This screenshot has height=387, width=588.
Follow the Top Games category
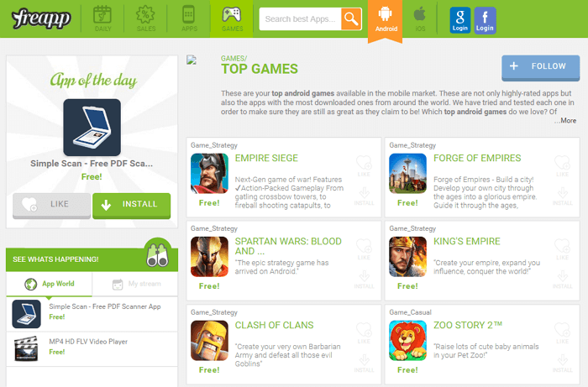click(540, 67)
